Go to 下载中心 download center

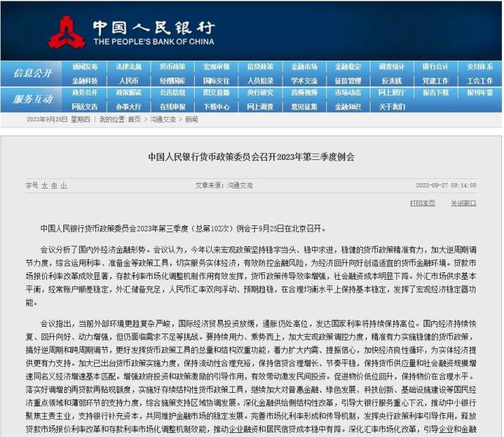coord(216,106)
